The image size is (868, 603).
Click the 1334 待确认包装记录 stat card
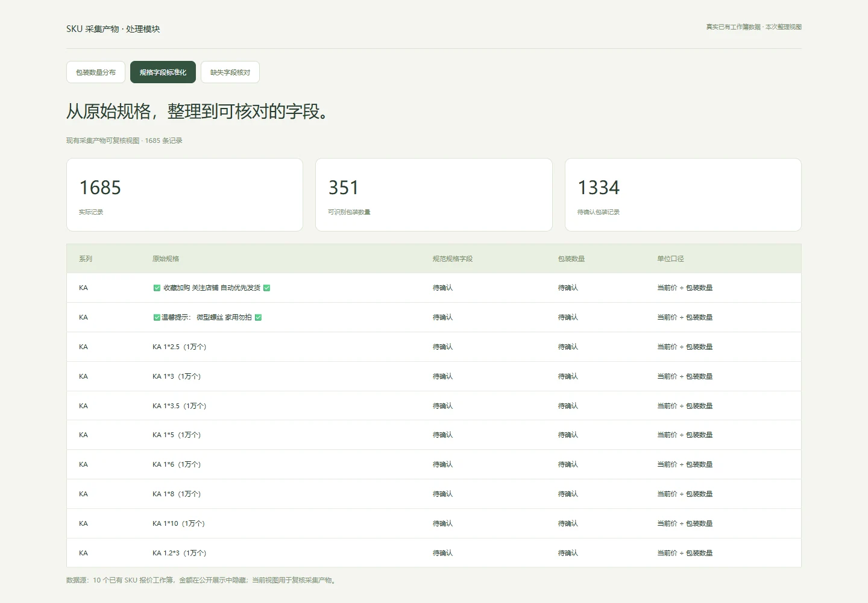(x=683, y=195)
